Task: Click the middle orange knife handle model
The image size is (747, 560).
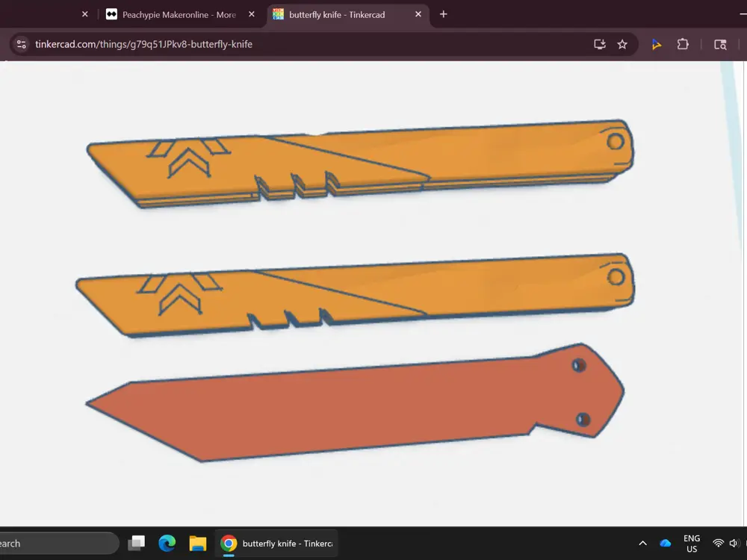Action: (355, 295)
